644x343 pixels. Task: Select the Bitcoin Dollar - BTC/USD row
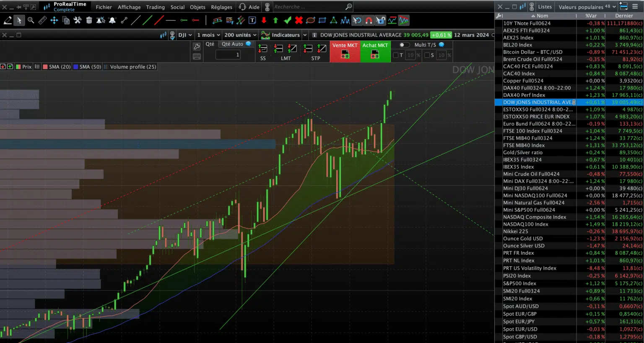pos(569,52)
